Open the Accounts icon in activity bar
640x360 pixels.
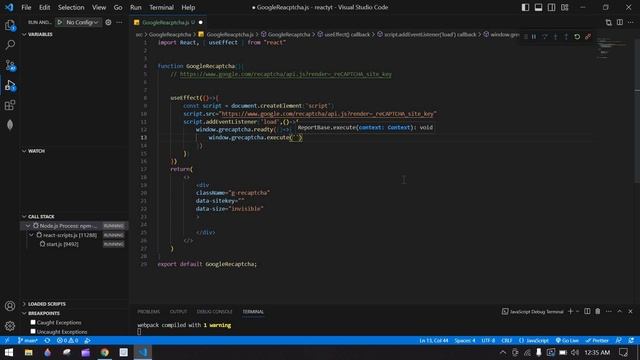[10, 306]
